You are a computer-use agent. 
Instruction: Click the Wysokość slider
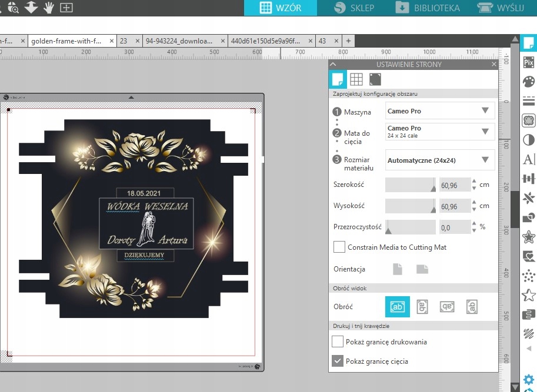[411, 206]
